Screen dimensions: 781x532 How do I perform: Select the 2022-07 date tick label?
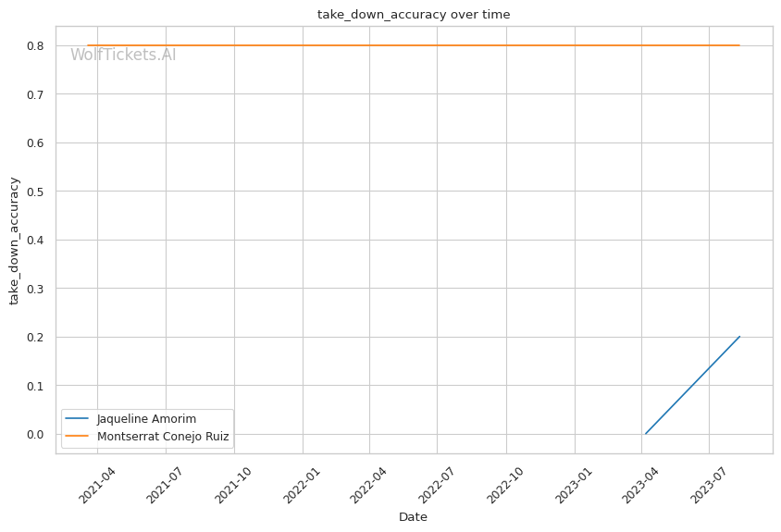pyautogui.click(x=439, y=483)
